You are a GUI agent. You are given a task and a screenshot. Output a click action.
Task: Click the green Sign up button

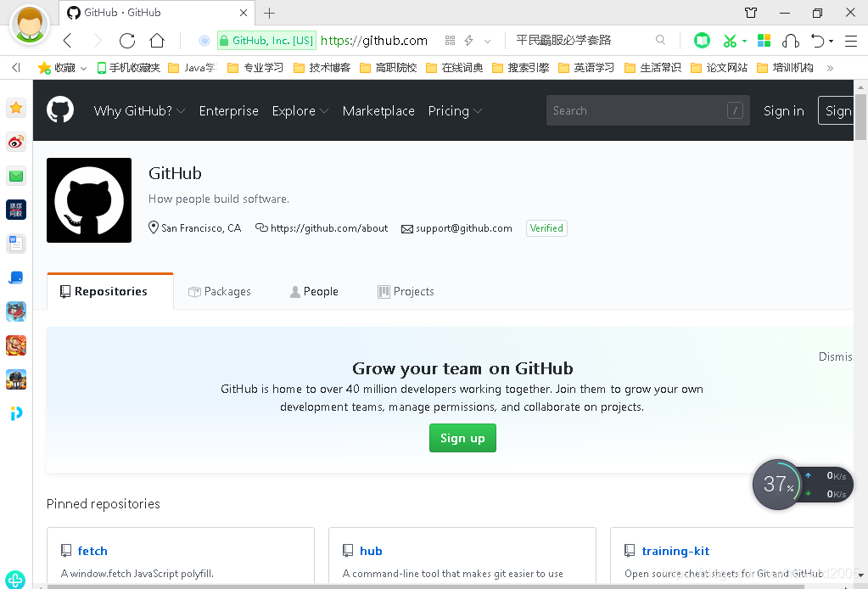pos(462,438)
